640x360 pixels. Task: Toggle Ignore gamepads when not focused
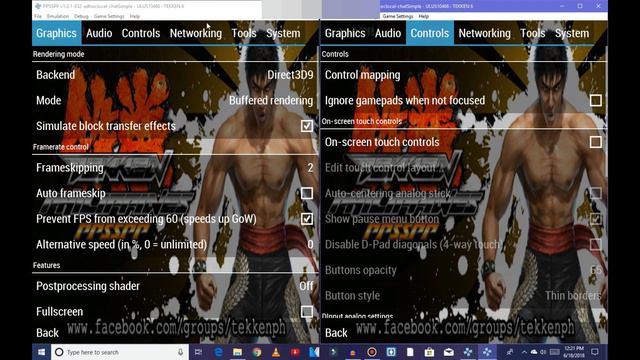tap(596, 100)
